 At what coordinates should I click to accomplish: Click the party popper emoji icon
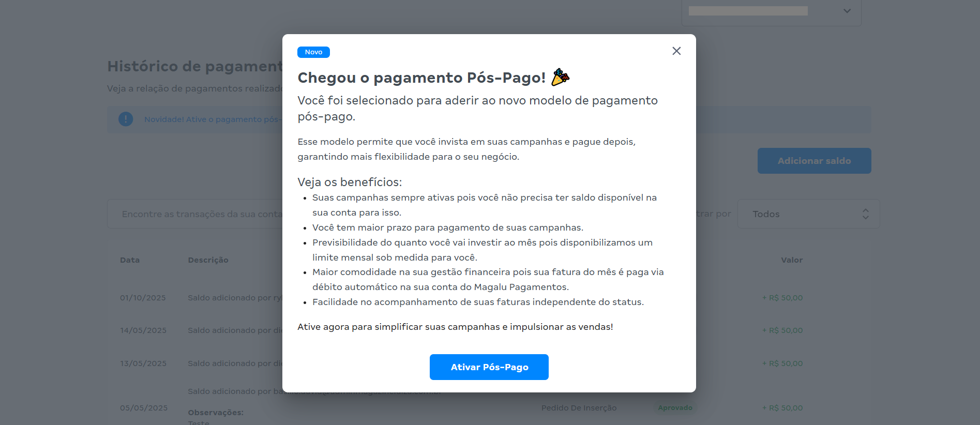click(x=560, y=77)
